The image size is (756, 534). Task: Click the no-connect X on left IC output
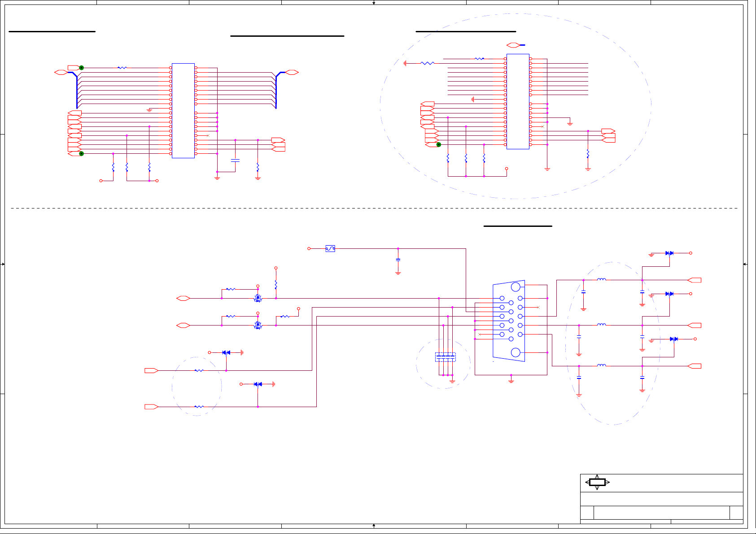tap(208, 135)
